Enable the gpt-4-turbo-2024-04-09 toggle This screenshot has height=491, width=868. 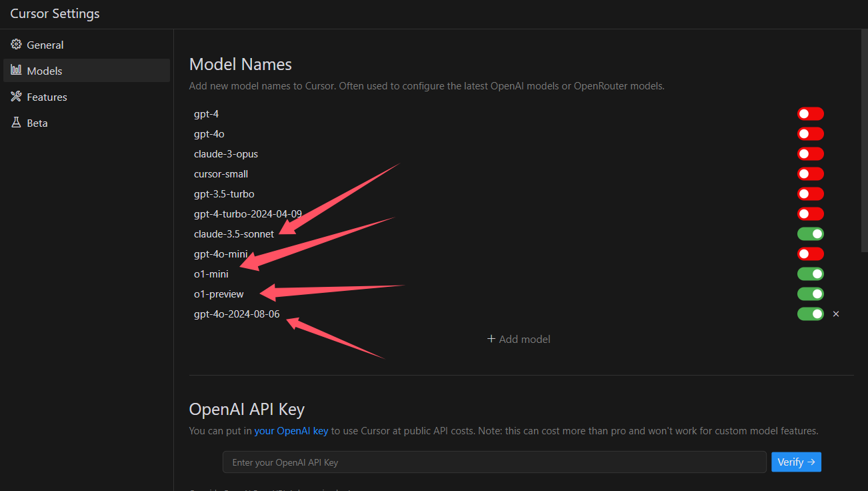[x=811, y=214]
